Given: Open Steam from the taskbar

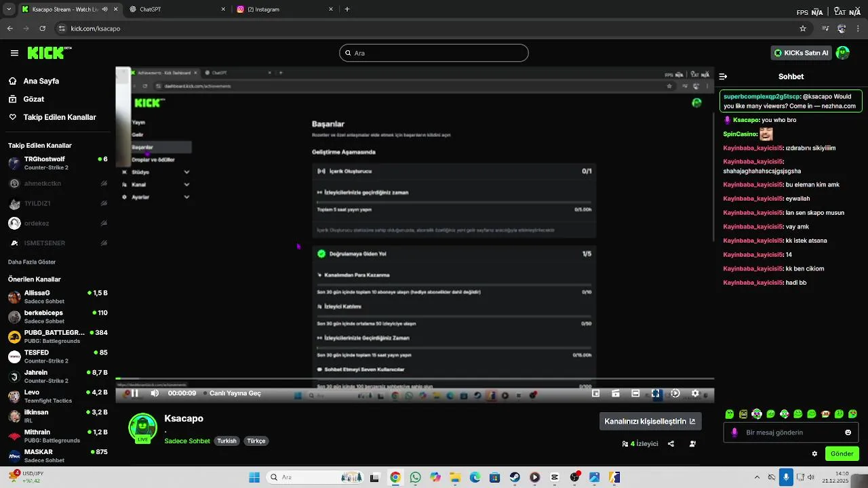Looking at the screenshot, I should point(515,477).
